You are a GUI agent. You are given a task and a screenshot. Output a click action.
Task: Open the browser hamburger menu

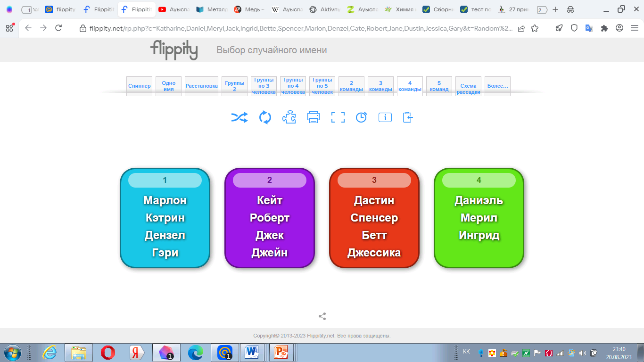coord(635,28)
